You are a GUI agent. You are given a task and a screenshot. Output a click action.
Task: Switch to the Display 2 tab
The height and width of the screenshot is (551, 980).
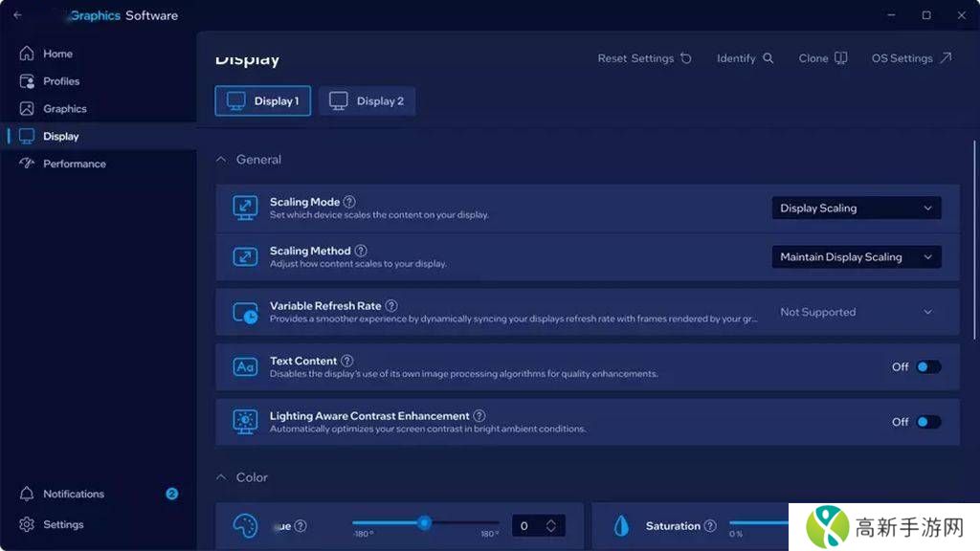tap(367, 101)
